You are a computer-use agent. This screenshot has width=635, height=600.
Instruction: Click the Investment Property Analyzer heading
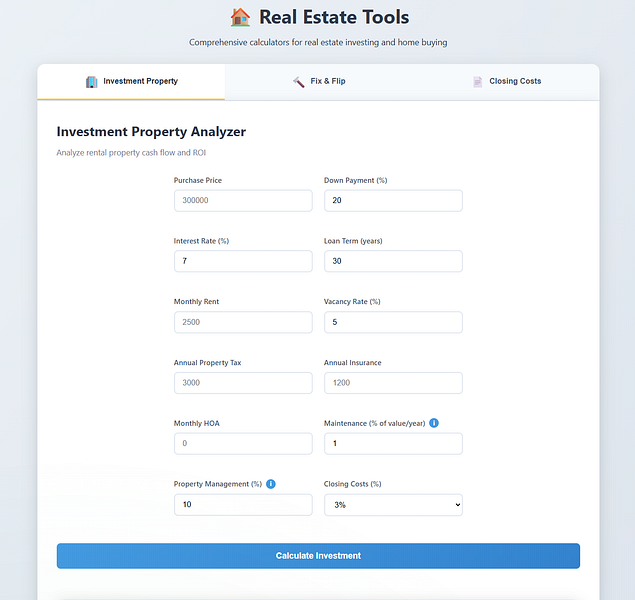click(151, 132)
